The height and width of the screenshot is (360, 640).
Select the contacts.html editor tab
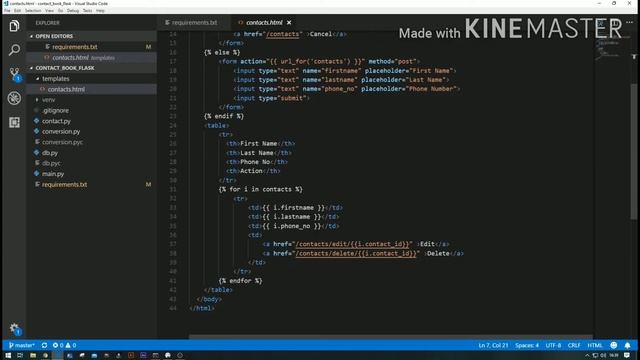click(x=264, y=22)
